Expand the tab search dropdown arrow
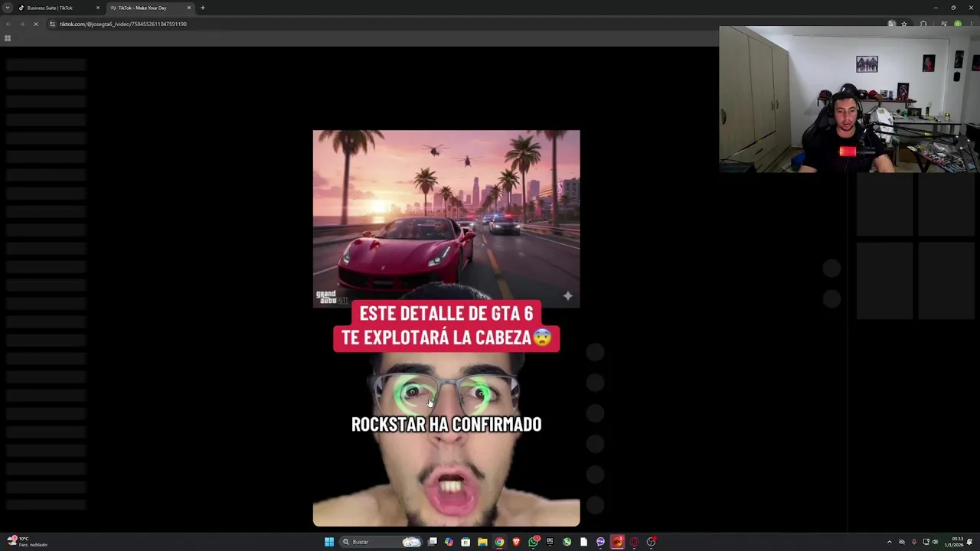This screenshot has height=551, width=980. tap(7, 8)
